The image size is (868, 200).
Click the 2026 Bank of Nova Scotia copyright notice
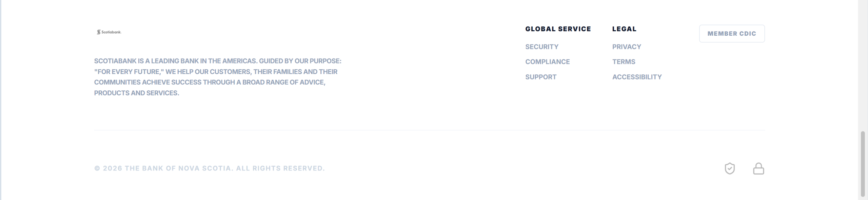coord(209,168)
